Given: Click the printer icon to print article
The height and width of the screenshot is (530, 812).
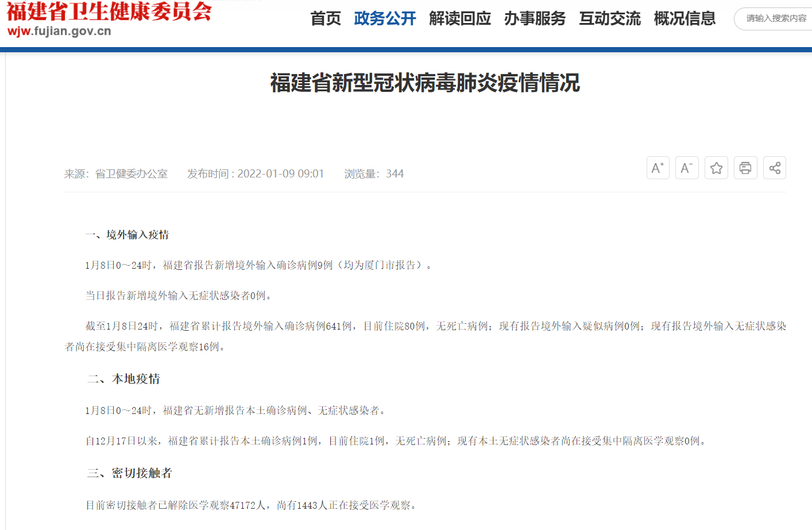Looking at the screenshot, I should pyautogui.click(x=745, y=168).
